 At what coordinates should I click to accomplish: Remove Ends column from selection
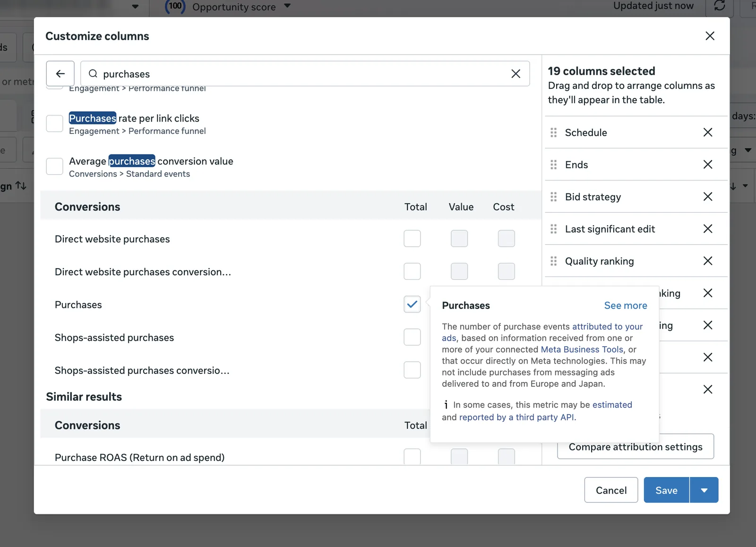(x=707, y=165)
